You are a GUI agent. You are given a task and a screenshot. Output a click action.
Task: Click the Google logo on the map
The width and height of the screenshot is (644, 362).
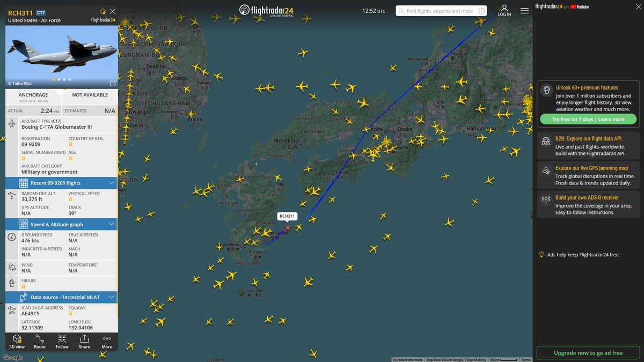point(12,357)
